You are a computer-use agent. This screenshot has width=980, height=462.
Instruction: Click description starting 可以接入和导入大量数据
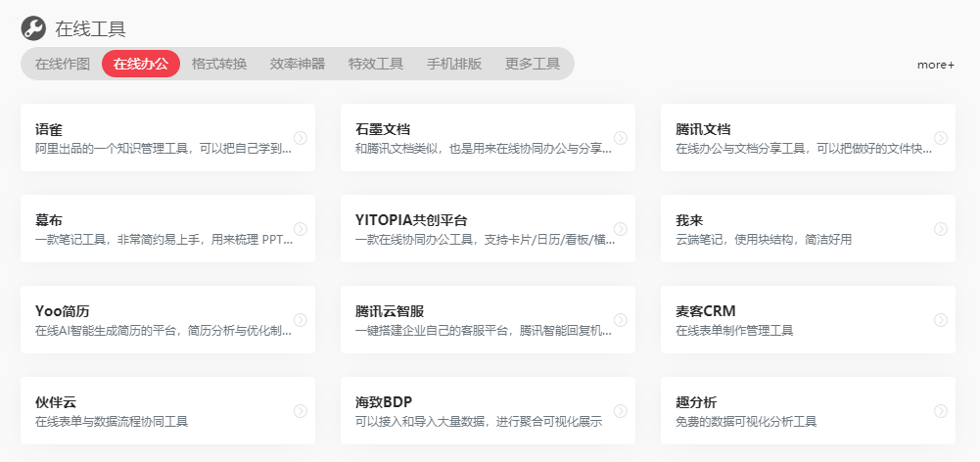tap(479, 422)
